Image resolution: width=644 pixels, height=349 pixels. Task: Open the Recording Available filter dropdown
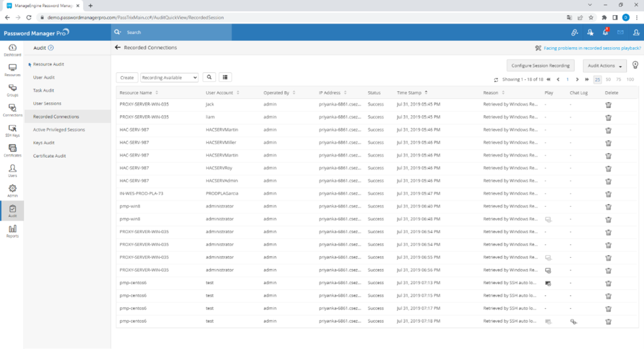[169, 77]
